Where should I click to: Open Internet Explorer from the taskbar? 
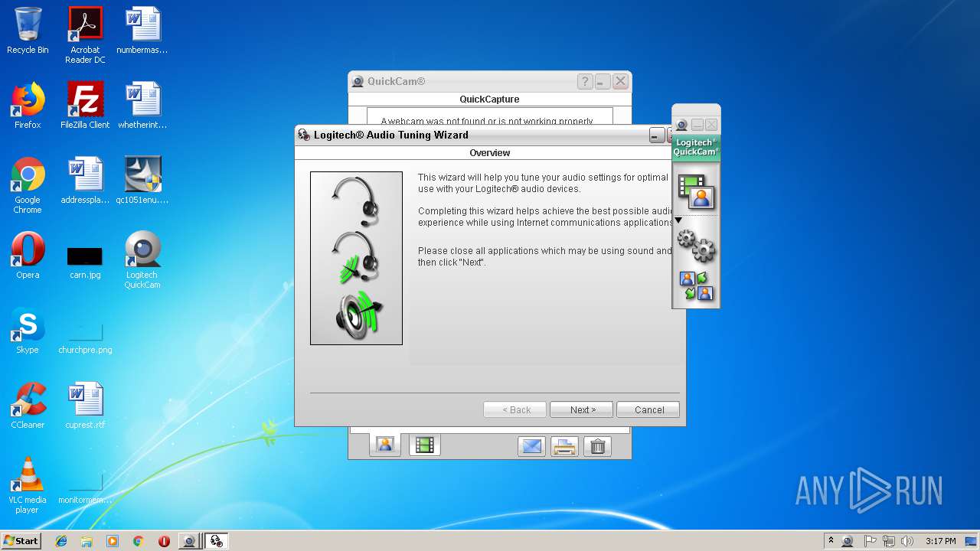61,541
